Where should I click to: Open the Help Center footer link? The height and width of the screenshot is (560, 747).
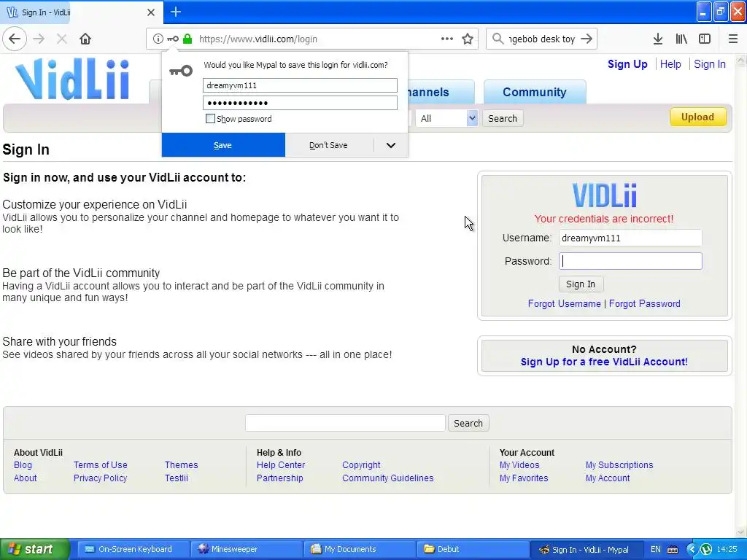(281, 465)
